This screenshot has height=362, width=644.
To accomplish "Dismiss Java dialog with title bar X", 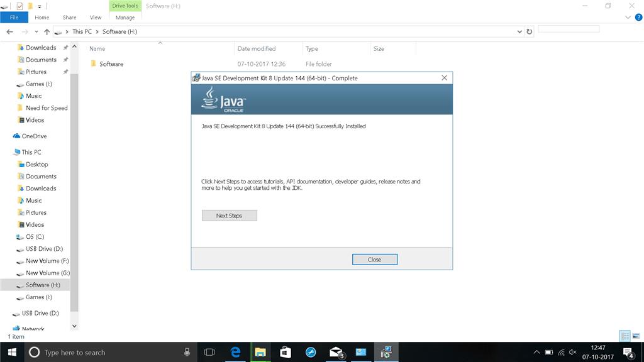I will click(444, 78).
